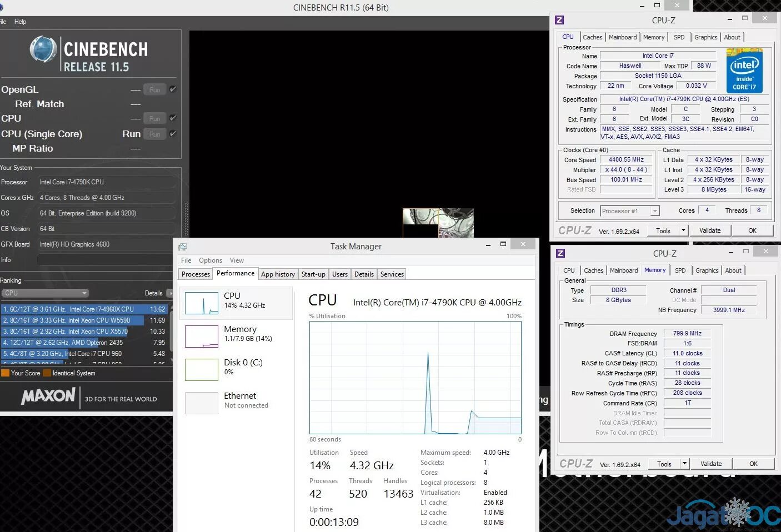Select ranking row Intel Core i7-4960X CPU
Viewport: 781px width, 532px height.
coord(84,309)
